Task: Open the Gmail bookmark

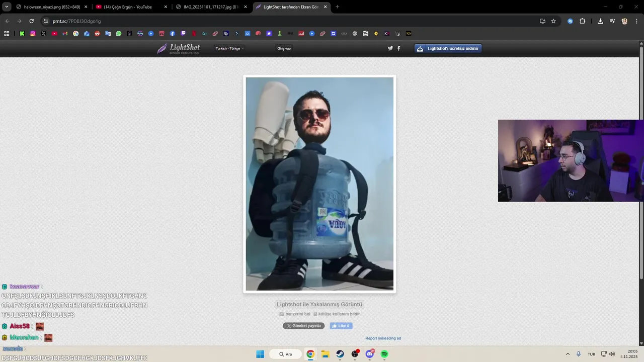Action: pos(65,34)
